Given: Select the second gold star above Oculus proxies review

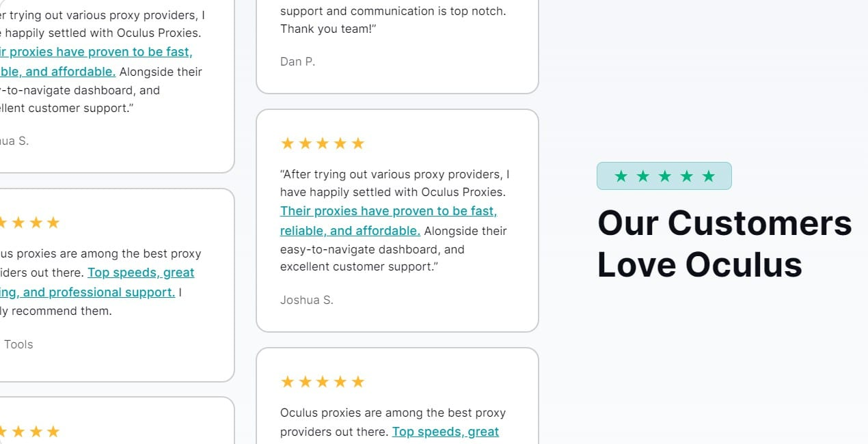Looking at the screenshot, I should click(x=306, y=381).
